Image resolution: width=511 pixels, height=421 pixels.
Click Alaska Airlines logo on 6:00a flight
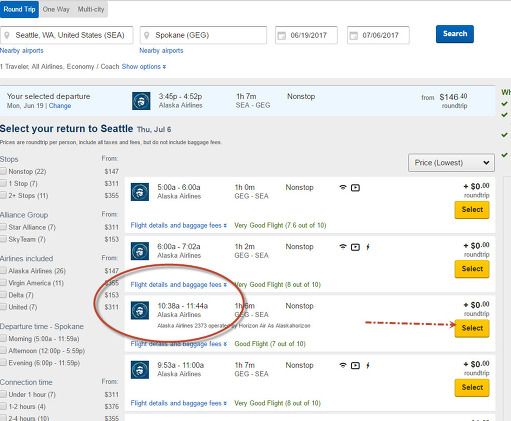coord(140,251)
